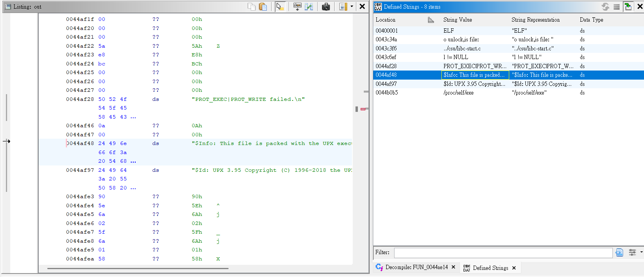Image resolution: width=644 pixels, height=277 pixels.
Task: Click the ds mnemonic at 0044af28
Action: (x=156, y=99)
